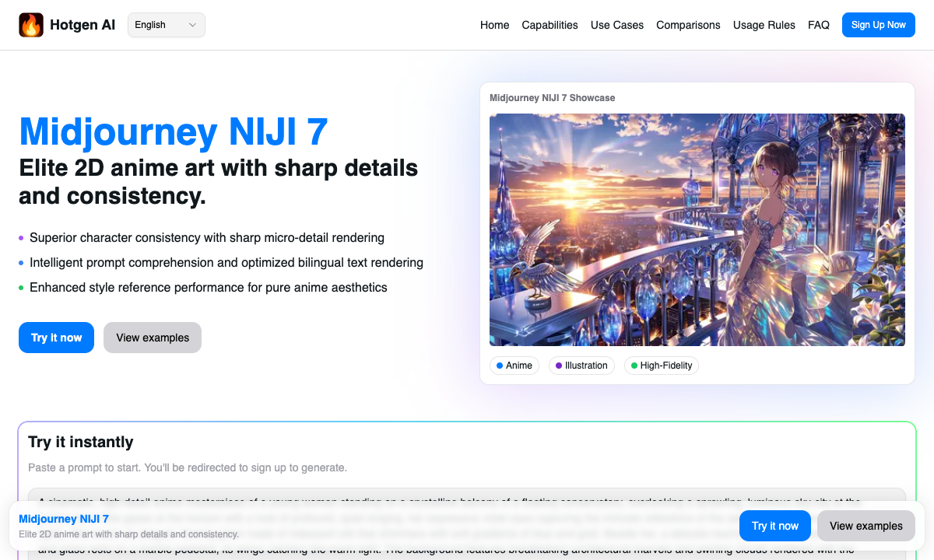The height and width of the screenshot is (560, 934).
Task: Select the Illustration badge pill
Action: [x=581, y=366]
